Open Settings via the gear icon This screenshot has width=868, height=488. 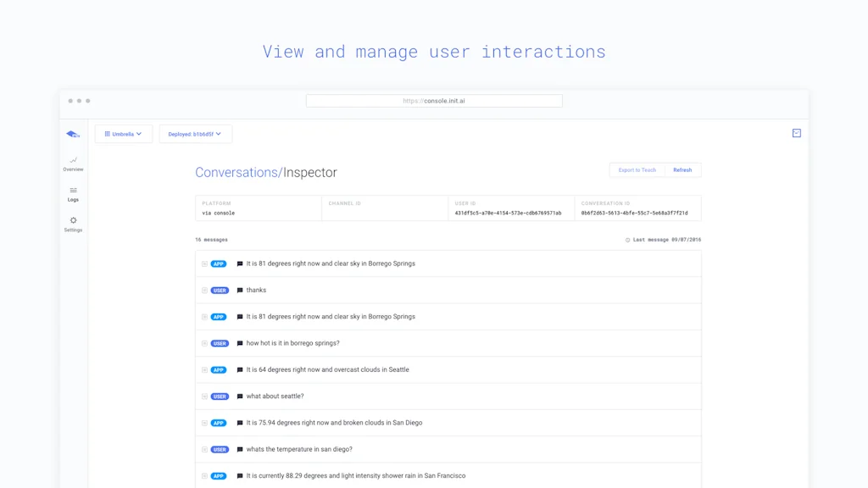click(73, 219)
